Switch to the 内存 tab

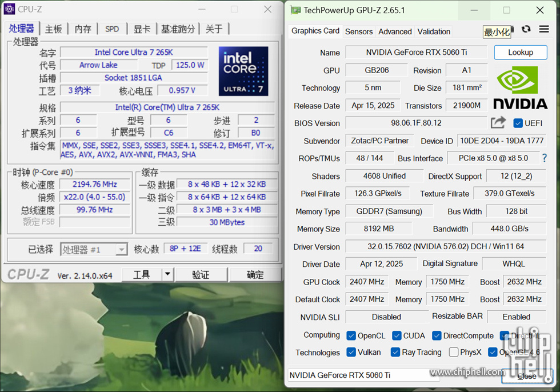coord(83,29)
